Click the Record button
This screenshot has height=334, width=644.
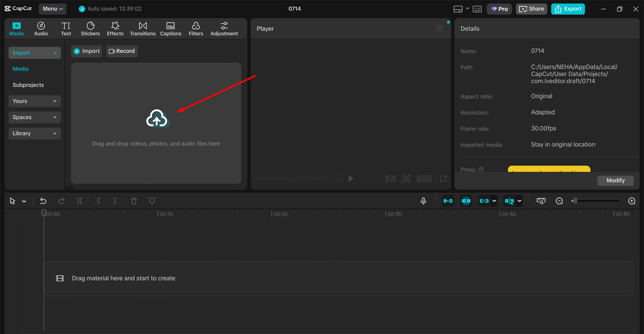click(x=122, y=51)
